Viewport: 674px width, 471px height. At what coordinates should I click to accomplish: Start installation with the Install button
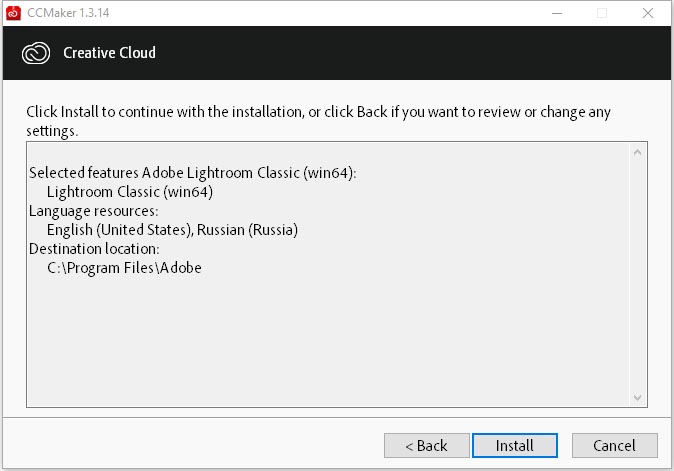[x=515, y=446]
